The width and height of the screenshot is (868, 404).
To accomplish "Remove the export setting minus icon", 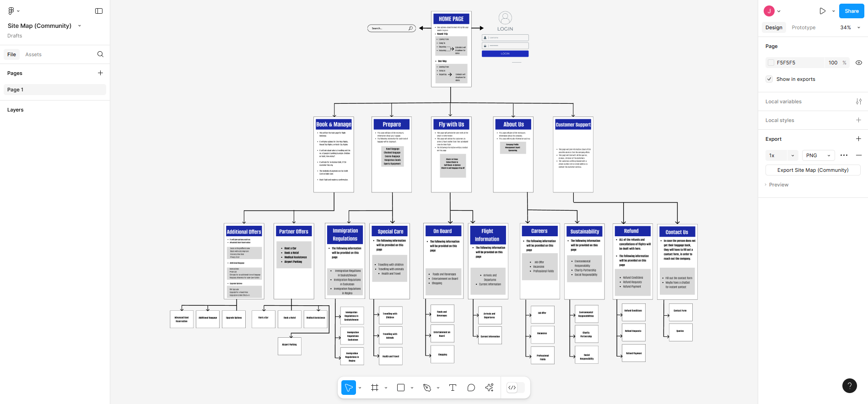I will [859, 155].
